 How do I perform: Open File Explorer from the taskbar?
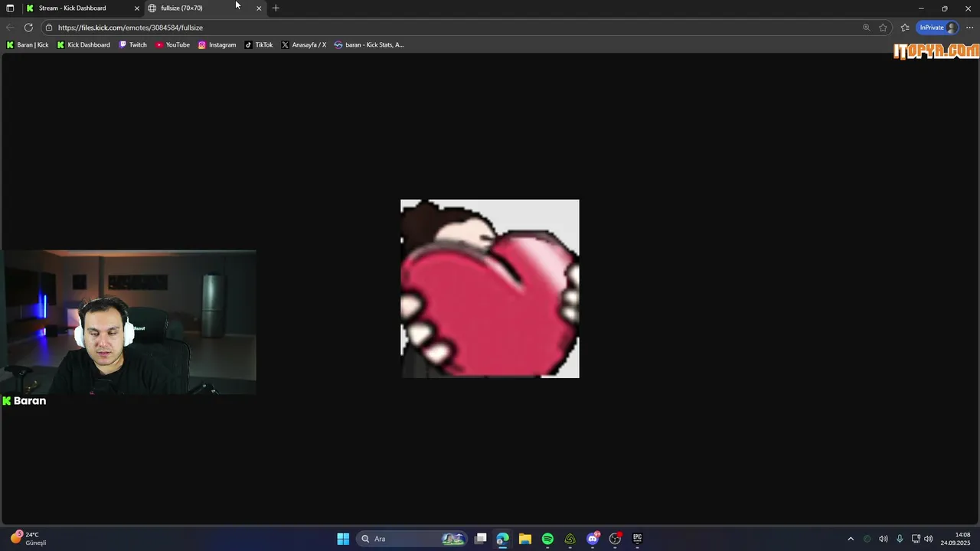click(525, 539)
